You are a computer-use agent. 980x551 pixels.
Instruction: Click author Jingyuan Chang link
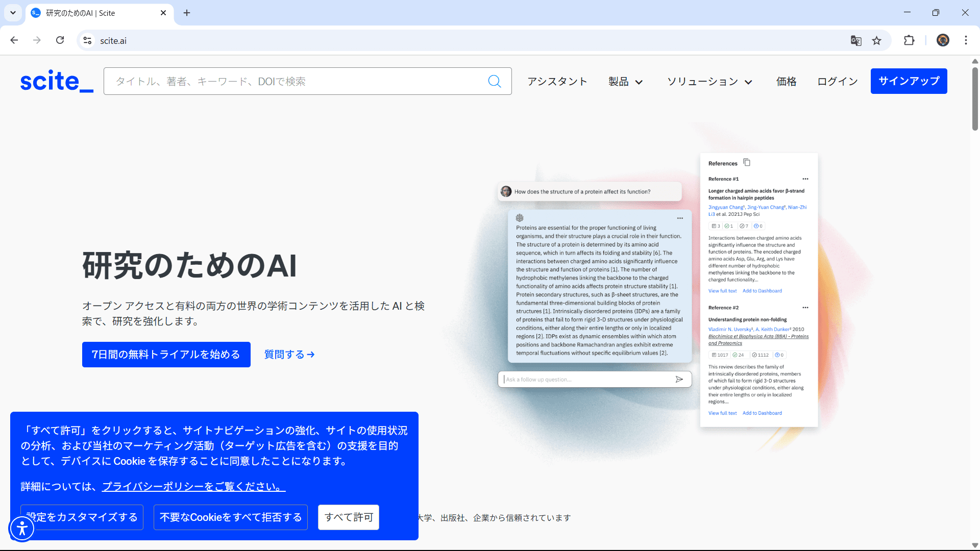click(726, 207)
